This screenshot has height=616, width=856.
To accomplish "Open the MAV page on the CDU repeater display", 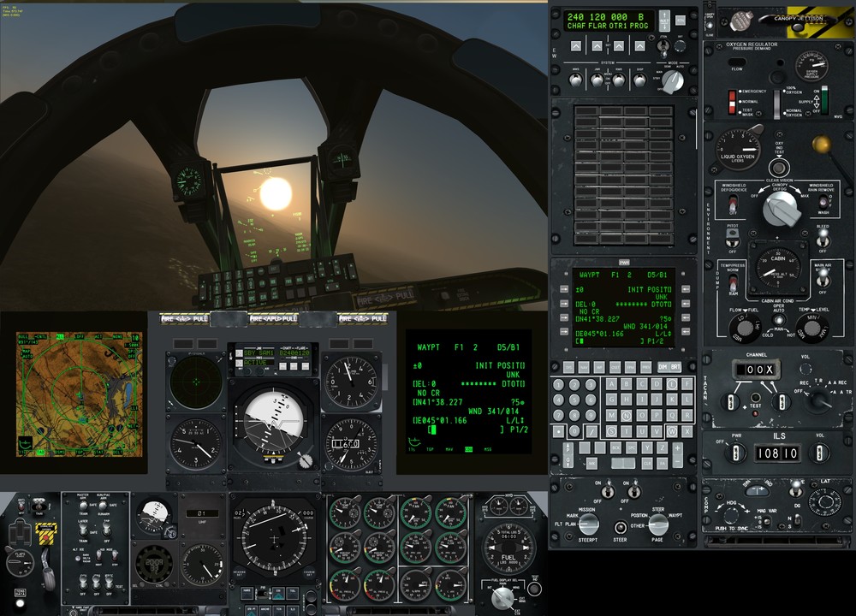I will 449,449.
